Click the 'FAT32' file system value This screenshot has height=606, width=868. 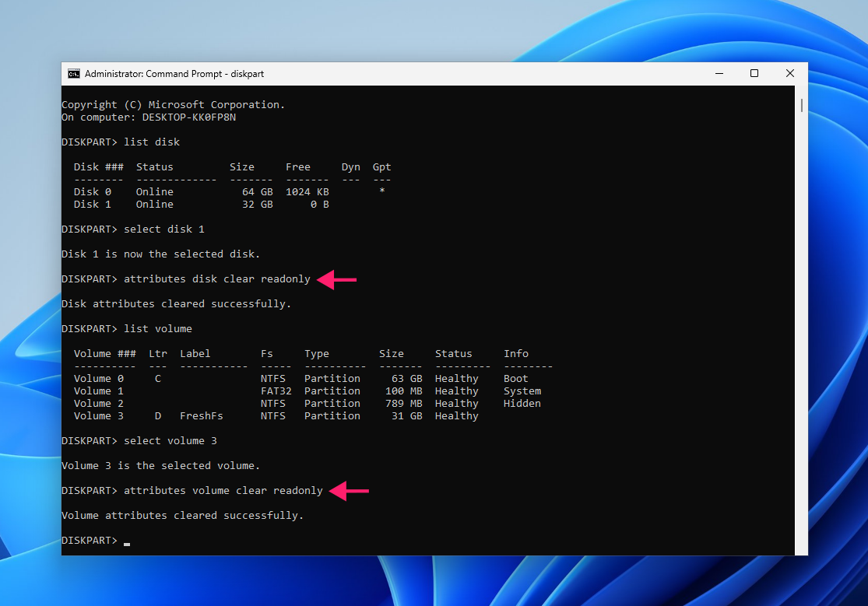pos(276,391)
